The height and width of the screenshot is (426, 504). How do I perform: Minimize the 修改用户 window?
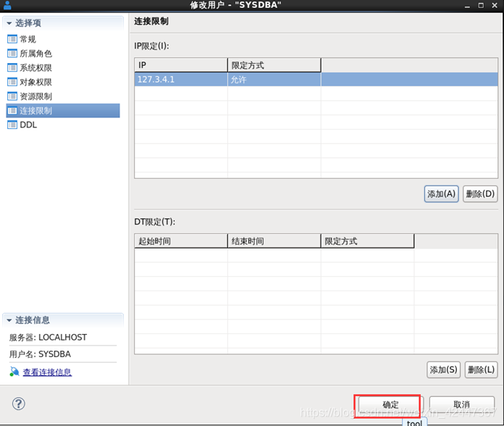[467, 6]
